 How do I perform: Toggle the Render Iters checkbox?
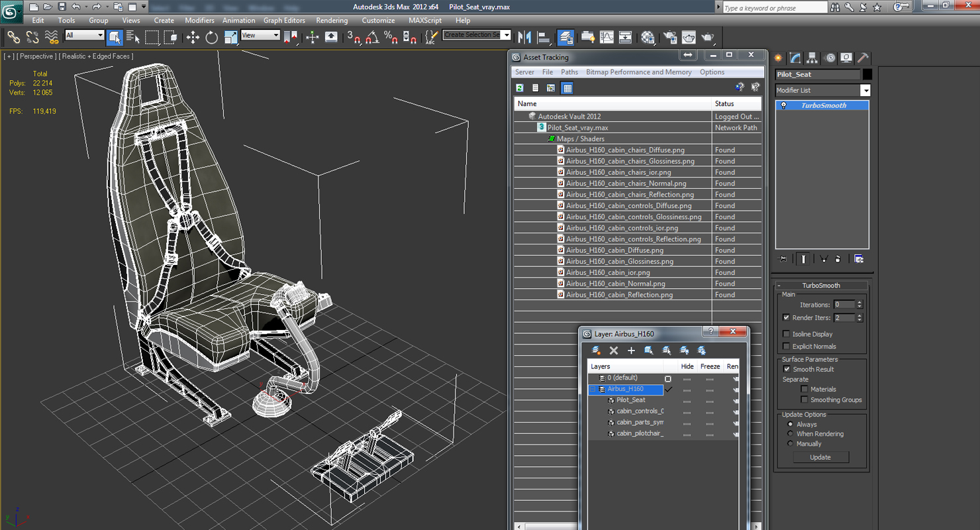click(786, 317)
